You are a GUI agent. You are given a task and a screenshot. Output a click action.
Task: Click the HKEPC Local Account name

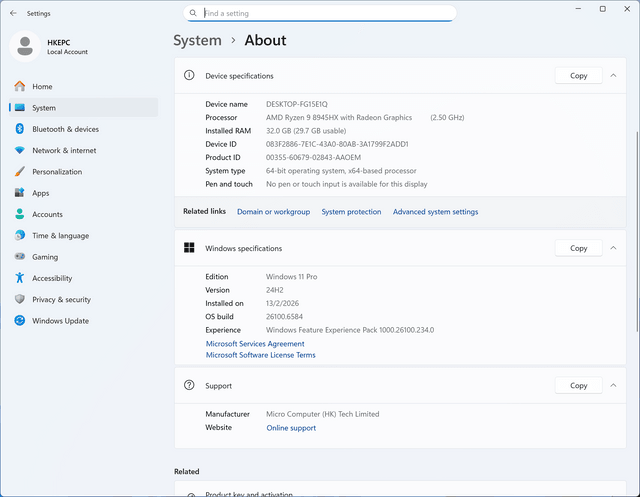pyautogui.click(x=67, y=47)
